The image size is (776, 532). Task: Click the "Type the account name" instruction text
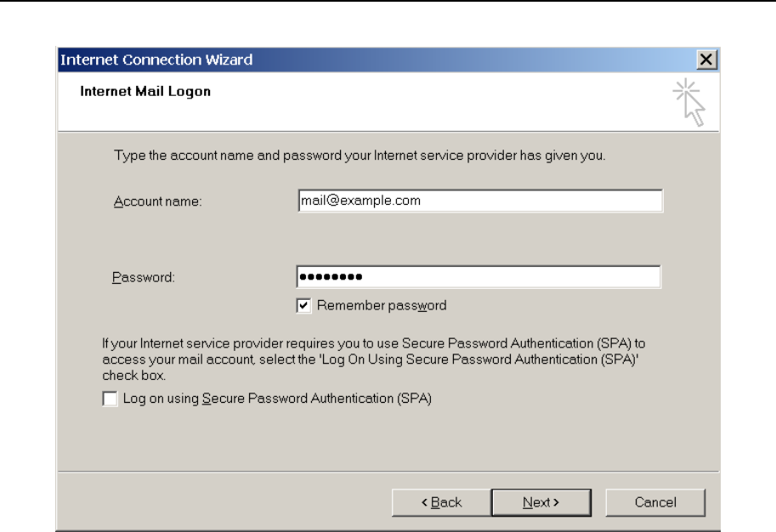359,157
